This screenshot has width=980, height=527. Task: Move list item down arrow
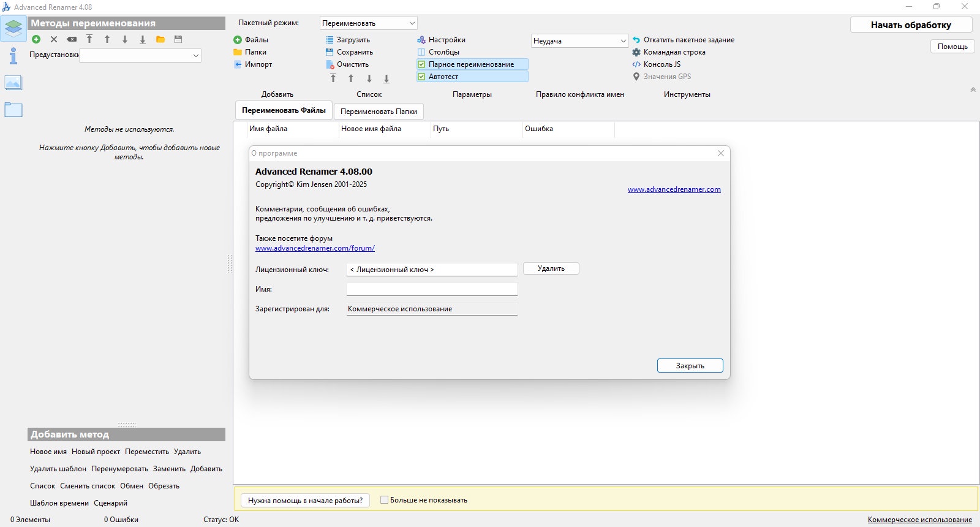pos(369,78)
